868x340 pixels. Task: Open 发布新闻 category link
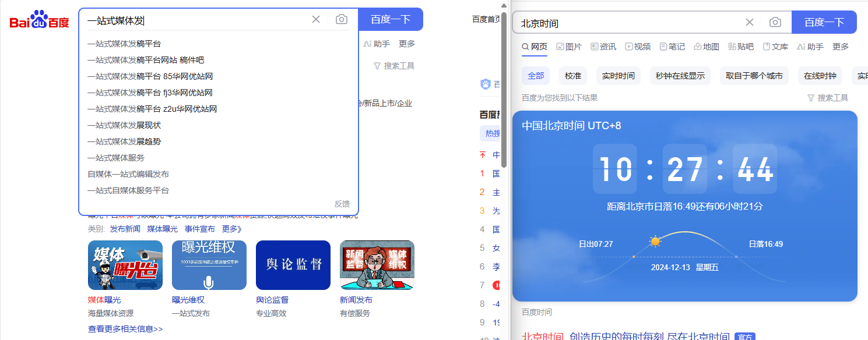pyautogui.click(x=125, y=229)
